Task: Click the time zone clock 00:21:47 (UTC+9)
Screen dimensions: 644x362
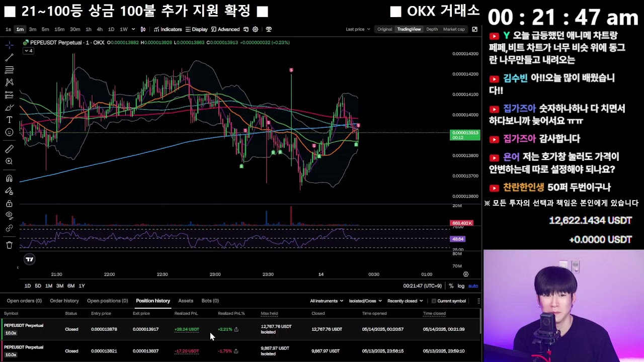Action: [x=422, y=286]
